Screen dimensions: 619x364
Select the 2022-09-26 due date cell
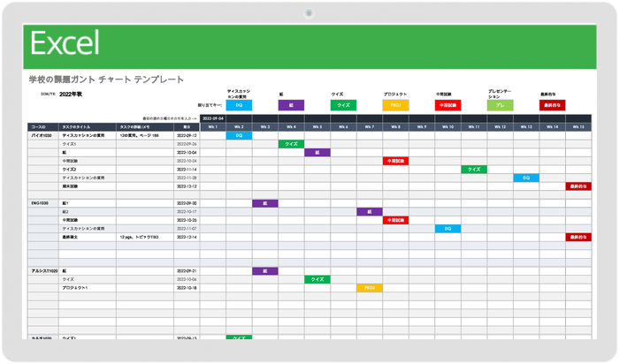(187, 144)
